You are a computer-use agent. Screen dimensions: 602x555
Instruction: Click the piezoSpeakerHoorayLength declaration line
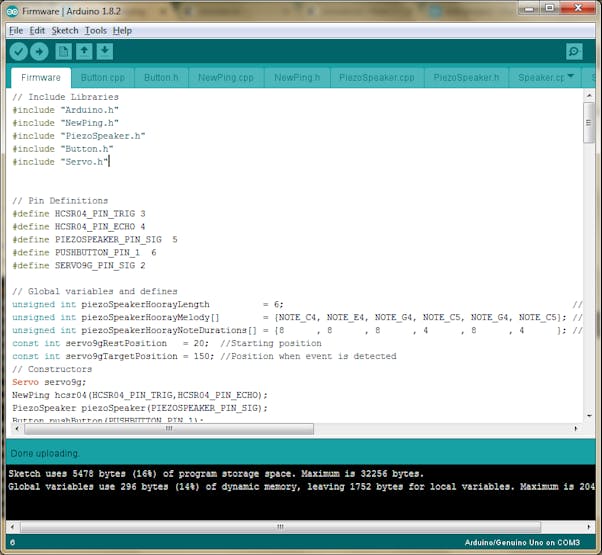[148, 304]
